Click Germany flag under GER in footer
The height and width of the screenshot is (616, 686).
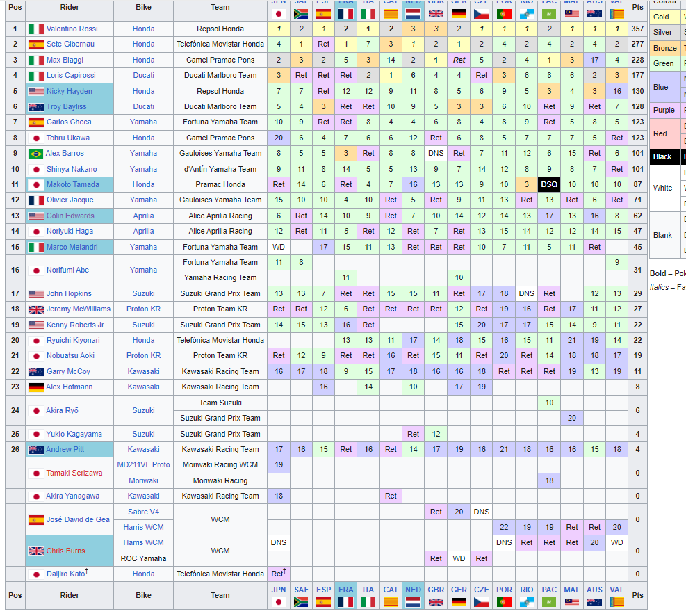(x=459, y=602)
